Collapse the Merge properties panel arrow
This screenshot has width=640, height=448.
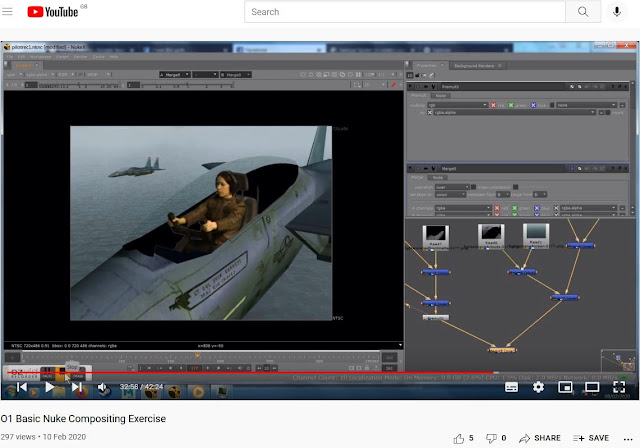click(410, 169)
